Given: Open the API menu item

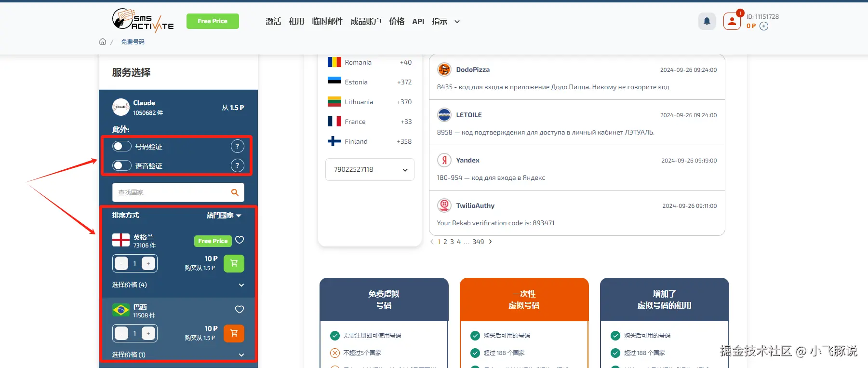Looking at the screenshot, I should [x=418, y=21].
